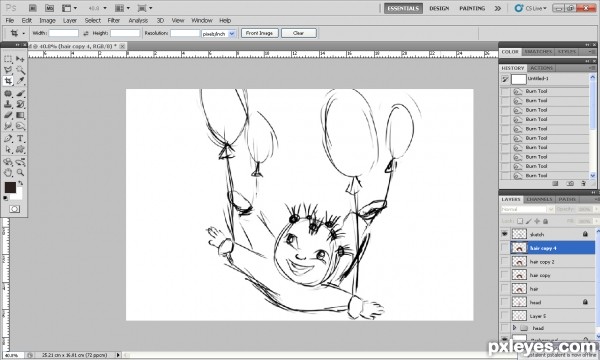Select the Crop tool in toolbox

8,81
